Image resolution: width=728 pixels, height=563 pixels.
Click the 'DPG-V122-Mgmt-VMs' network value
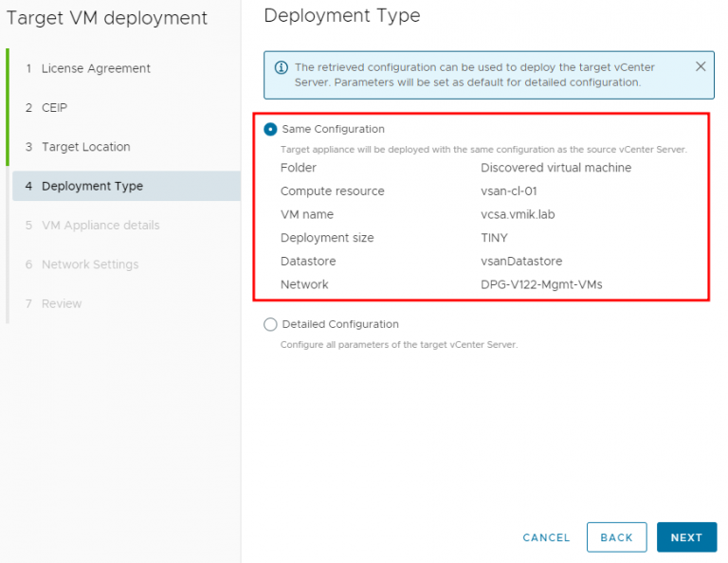point(541,284)
